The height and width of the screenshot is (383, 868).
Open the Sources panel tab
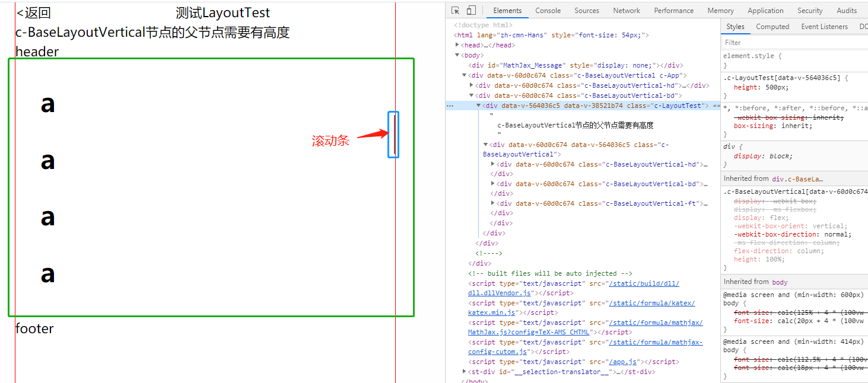point(586,11)
